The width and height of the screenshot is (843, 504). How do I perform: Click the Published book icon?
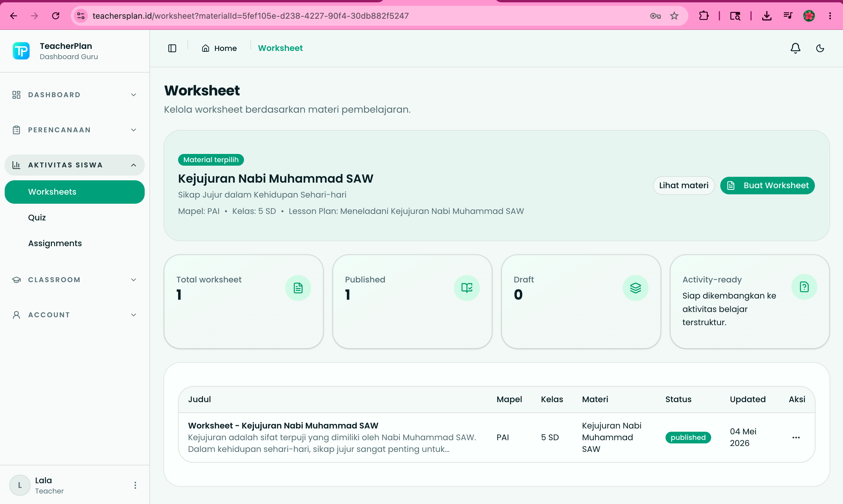click(x=467, y=288)
